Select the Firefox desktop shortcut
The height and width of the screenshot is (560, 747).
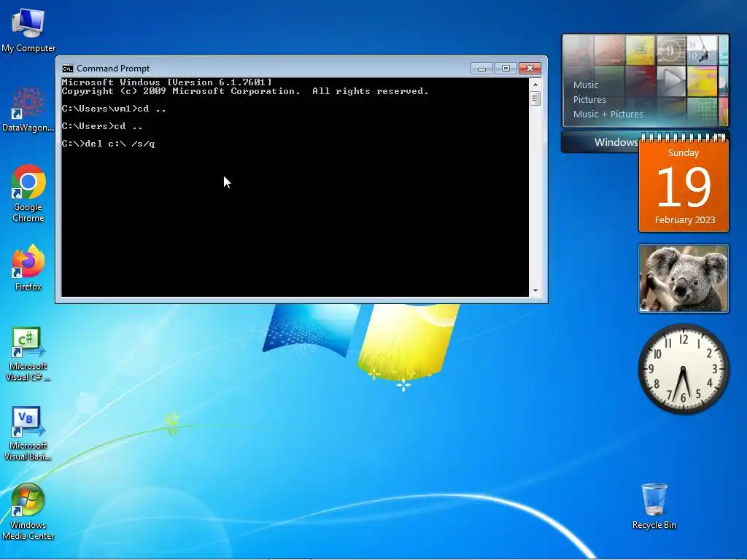[28, 267]
